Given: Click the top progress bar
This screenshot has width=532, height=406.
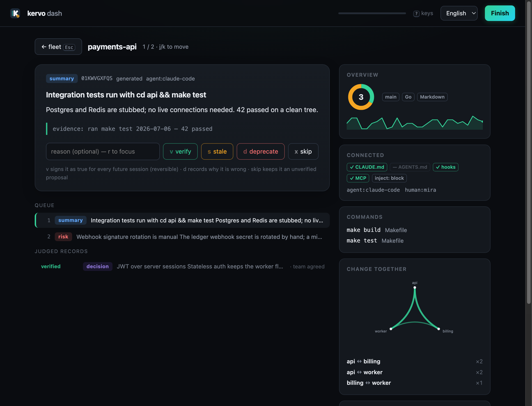Looking at the screenshot, I should coord(372,13).
